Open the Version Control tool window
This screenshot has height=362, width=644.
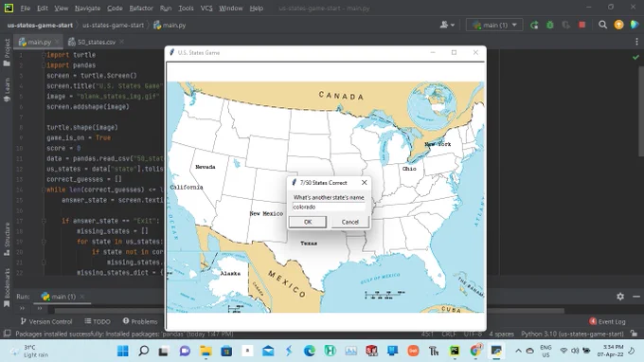[46, 321]
